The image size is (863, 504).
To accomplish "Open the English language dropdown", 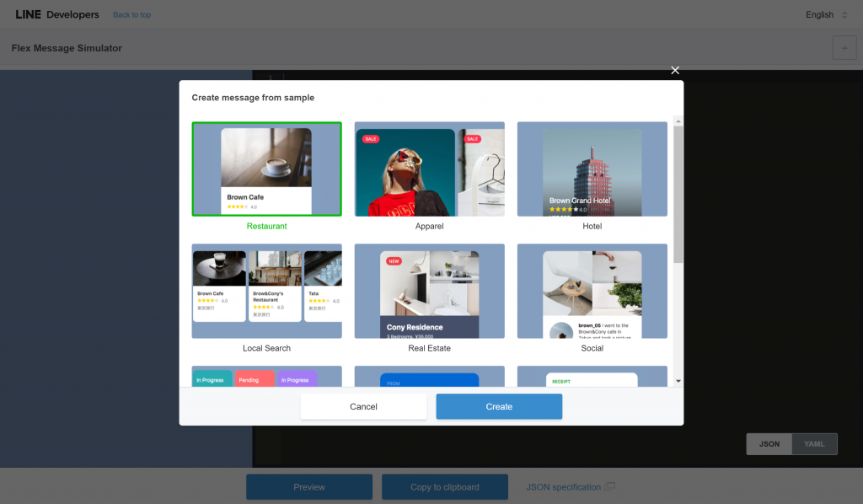I will point(826,15).
